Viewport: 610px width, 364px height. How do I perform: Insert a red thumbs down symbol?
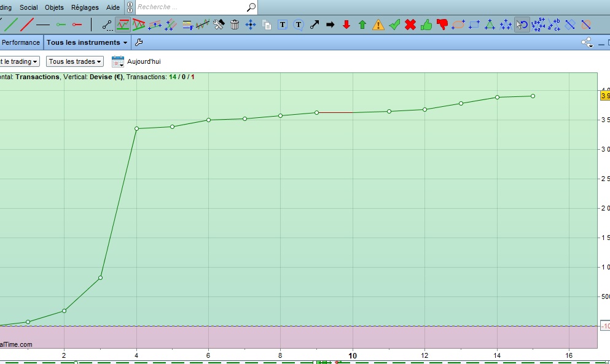[x=442, y=25]
